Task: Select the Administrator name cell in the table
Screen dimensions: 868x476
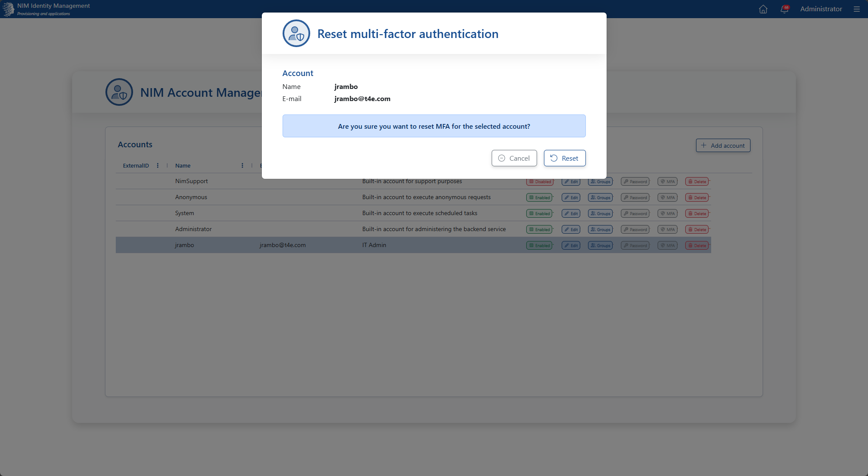Action: pyautogui.click(x=193, y=229)
